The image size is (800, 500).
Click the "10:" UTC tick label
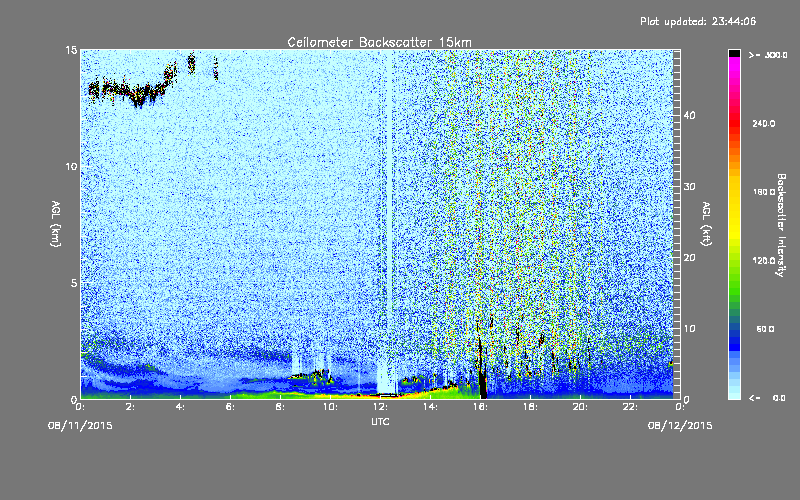click(x=330, y=407)
